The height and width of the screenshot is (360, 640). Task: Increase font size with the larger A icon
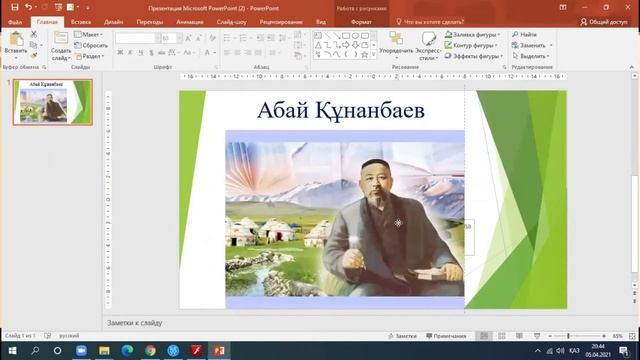(188, 38)
